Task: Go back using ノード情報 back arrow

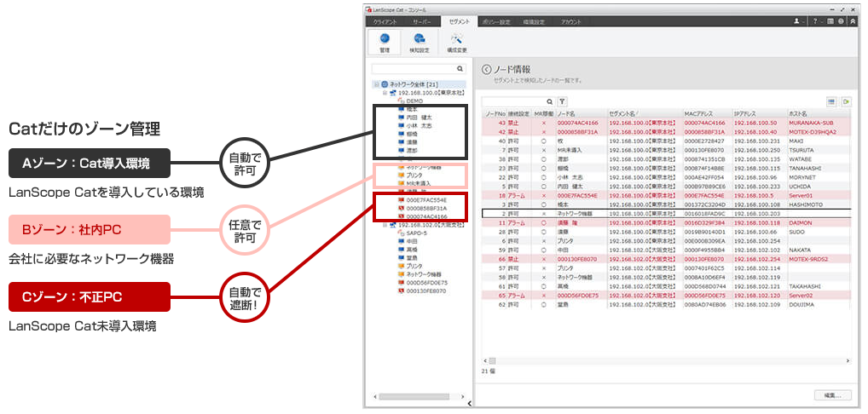Action: click(487, 70)
